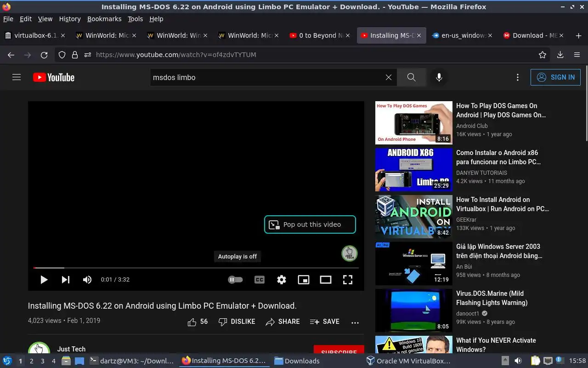The height and width of the screenshot is (368, 588).
Task: Subscribe to Just Tech channel
Action: [x=339, y=350]
